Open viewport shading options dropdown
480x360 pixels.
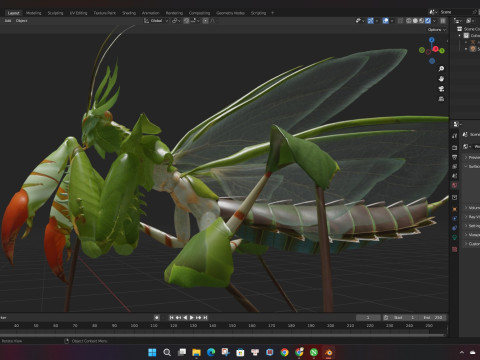(434, 21)
